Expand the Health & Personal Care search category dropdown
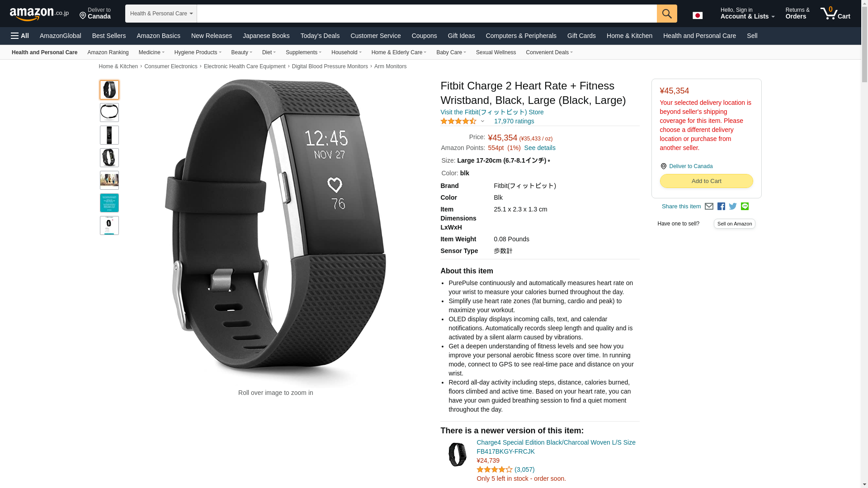868x488 pixels. (161, 14)
